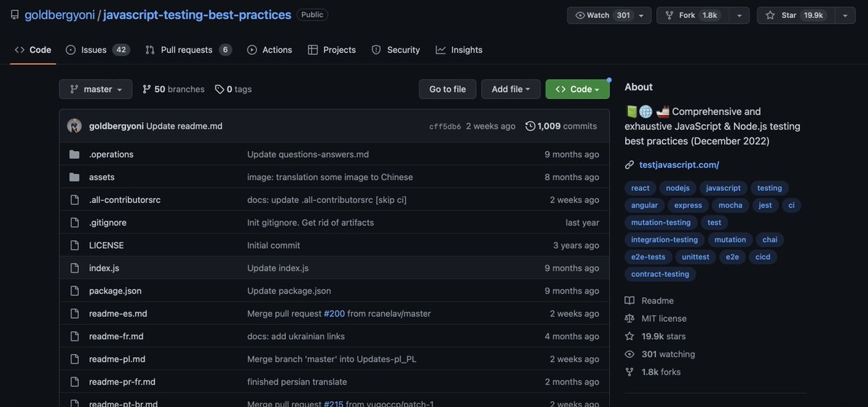Open the assets folder
The width and height of the screenshot is (868, 407).
click(102, 177)
